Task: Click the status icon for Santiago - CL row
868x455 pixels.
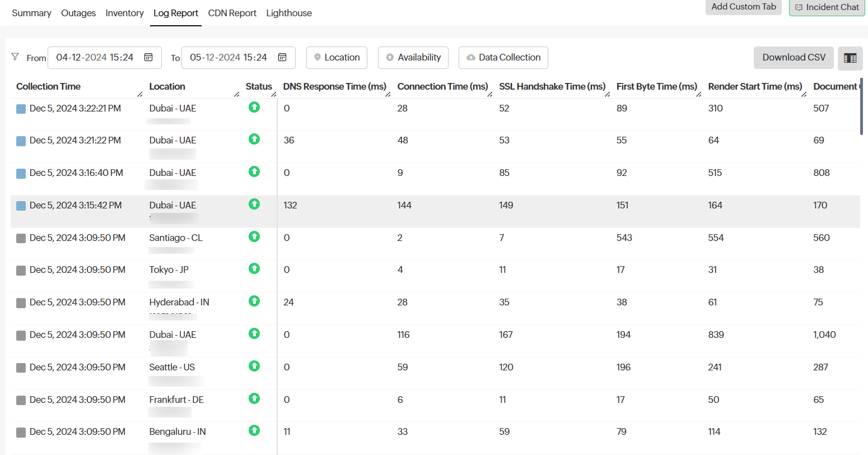Action: tap(254, 236)
